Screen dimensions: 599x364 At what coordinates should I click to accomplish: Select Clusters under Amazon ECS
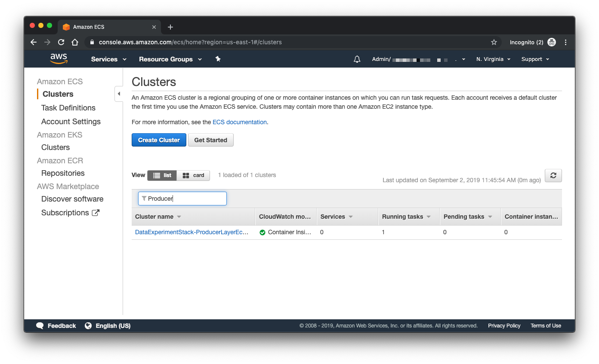(x=58, y=94)
